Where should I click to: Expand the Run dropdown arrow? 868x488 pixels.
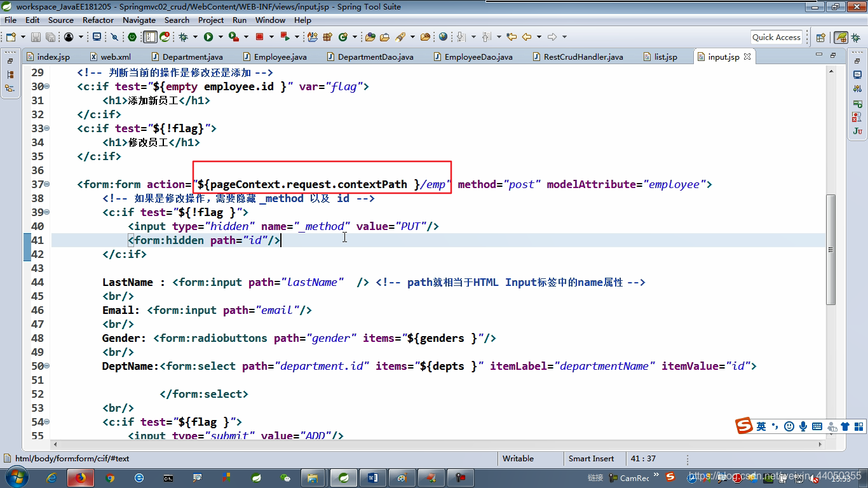click(220, 37)
